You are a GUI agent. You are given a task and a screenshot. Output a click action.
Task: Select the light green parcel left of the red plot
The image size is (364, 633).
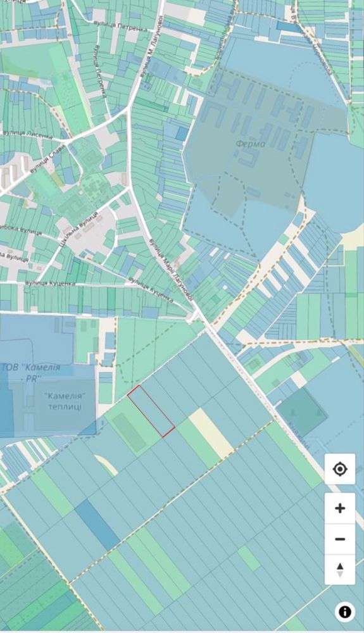pyautogui.click(x=133, y=430)
